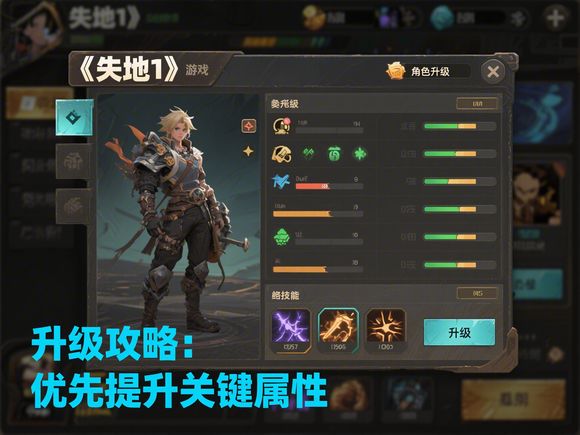
Task: Click the small button in skills header
Action: coord(477,293)
